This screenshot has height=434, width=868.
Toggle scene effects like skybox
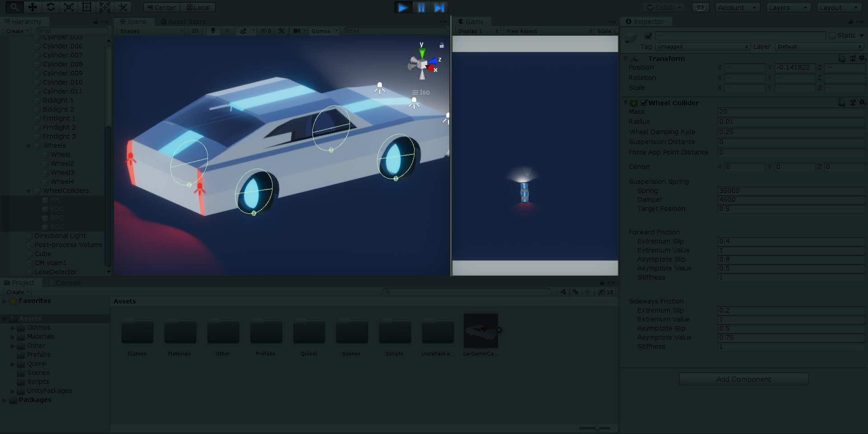[x=243, y=31]
